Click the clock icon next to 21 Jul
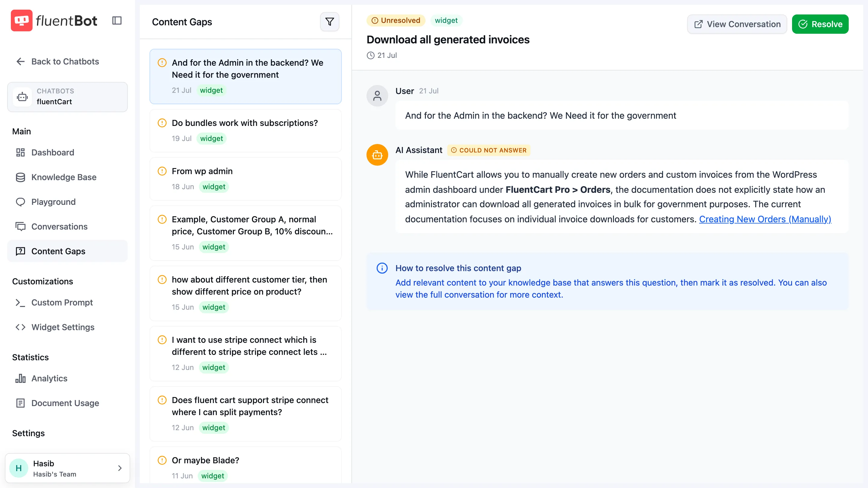868x488 pixels. tap(371, 55)
